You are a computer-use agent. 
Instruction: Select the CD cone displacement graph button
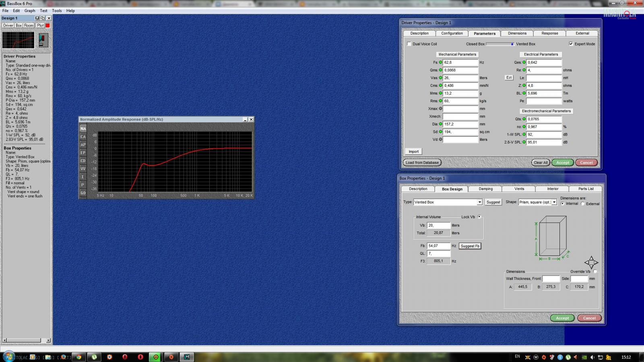point(83,161)
